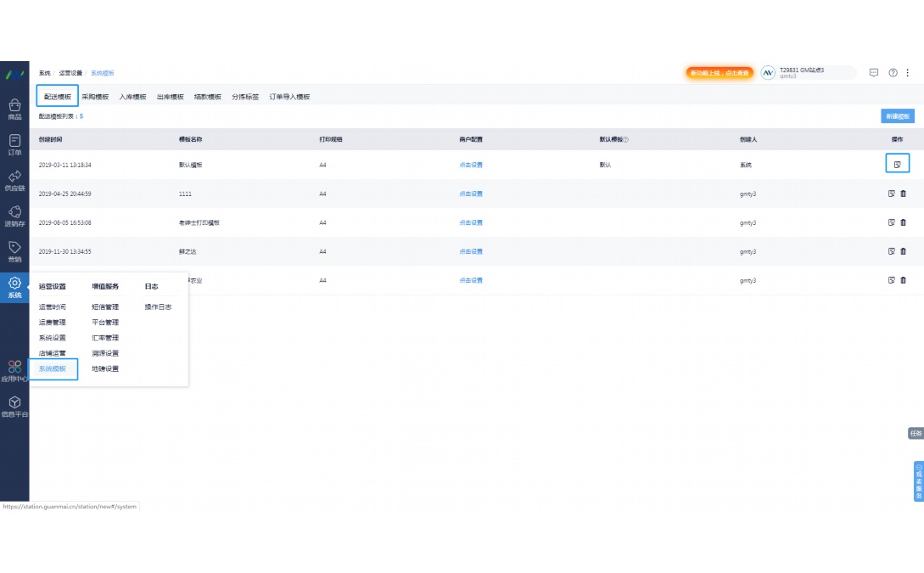This screenshot has width=924, height=573.
Task: Open 应用中心 in the sidebar
Action: coord(14,371)
